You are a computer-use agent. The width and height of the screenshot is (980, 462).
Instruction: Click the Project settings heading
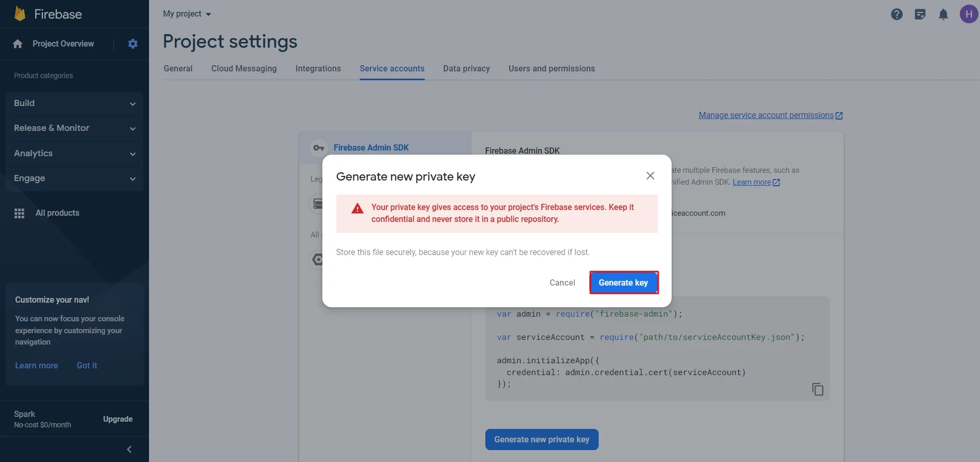230,41
